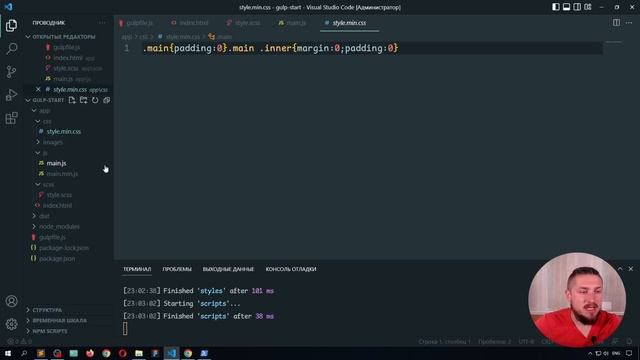Screen dimensions: 640x360
Task: Open the Manage gear icon
Action: coord(11,324)
